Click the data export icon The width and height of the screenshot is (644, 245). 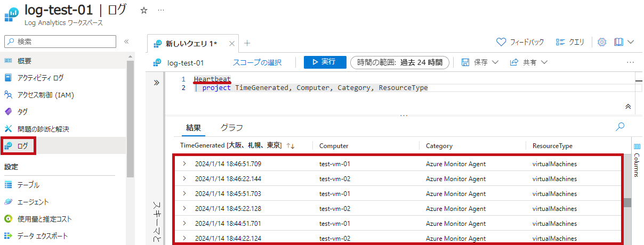[8, 236]
